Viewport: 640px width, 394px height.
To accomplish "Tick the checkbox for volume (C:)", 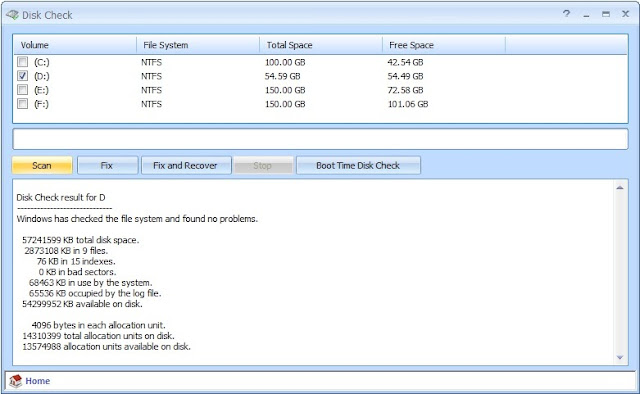I will (22, 62).
